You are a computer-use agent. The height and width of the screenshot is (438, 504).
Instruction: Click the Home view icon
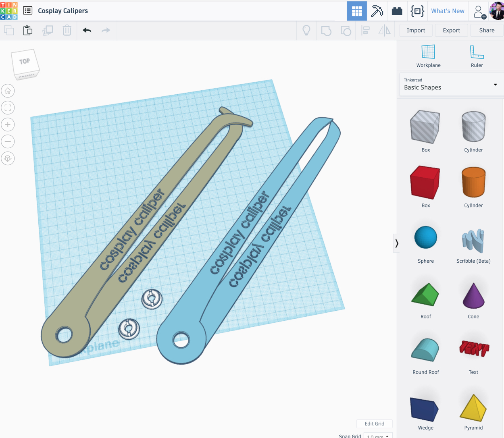pos(8,91)
